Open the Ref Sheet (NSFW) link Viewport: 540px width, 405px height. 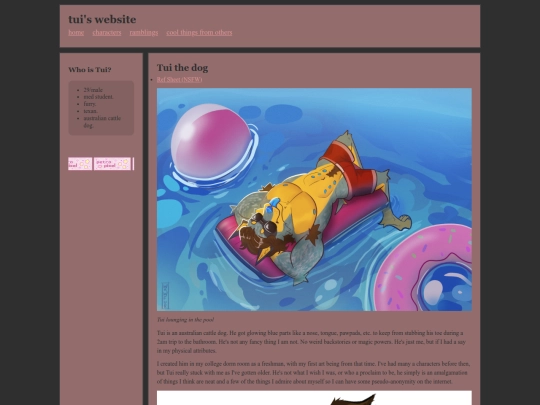(179, 80)
